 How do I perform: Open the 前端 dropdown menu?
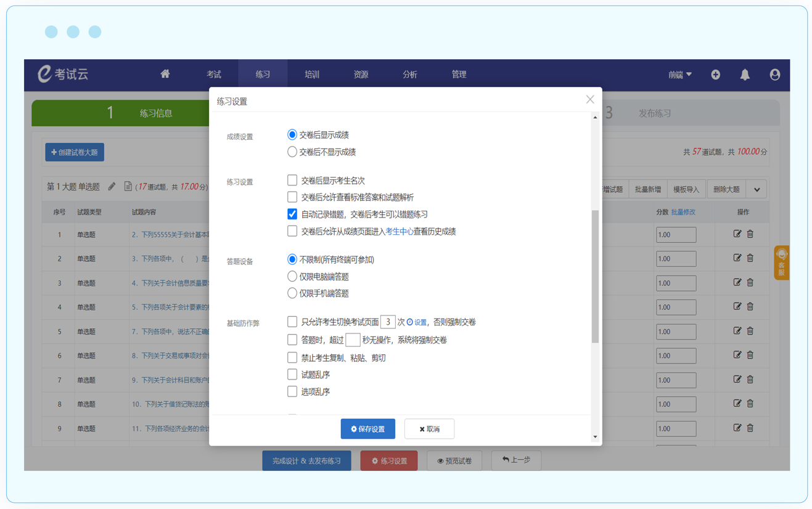(679, 75)
